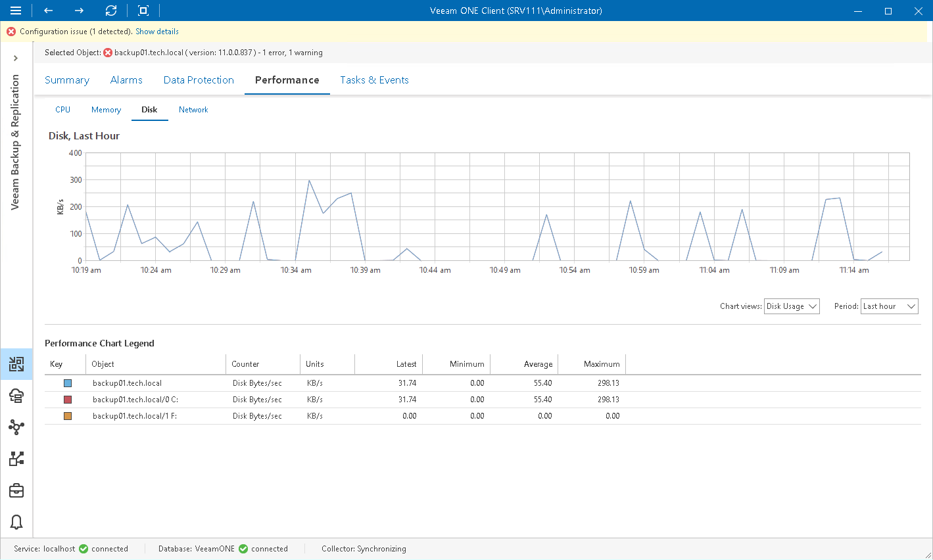The height and width of the screenshot is (560, 933).
Task: Open the hamburger main menu
Action: (16, 11)
